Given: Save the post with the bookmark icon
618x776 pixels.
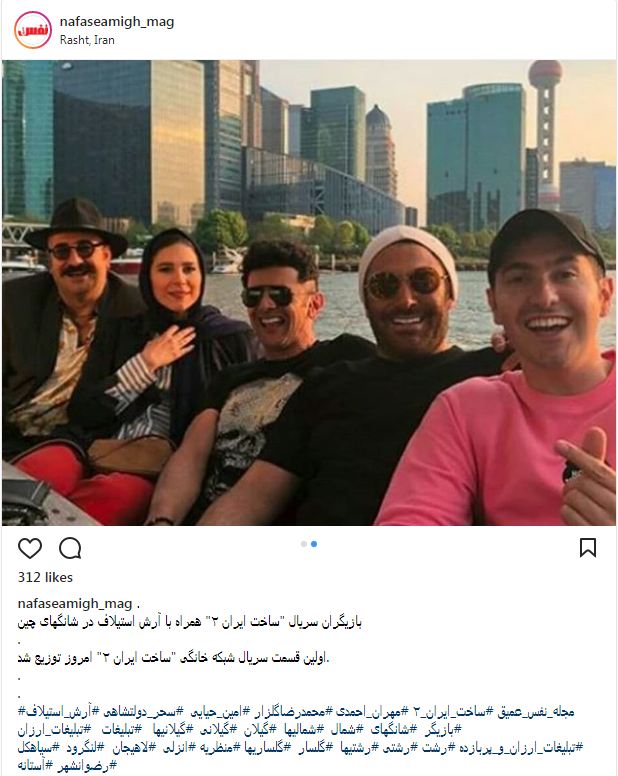Looking at the screenshot, I should point(588,548).
